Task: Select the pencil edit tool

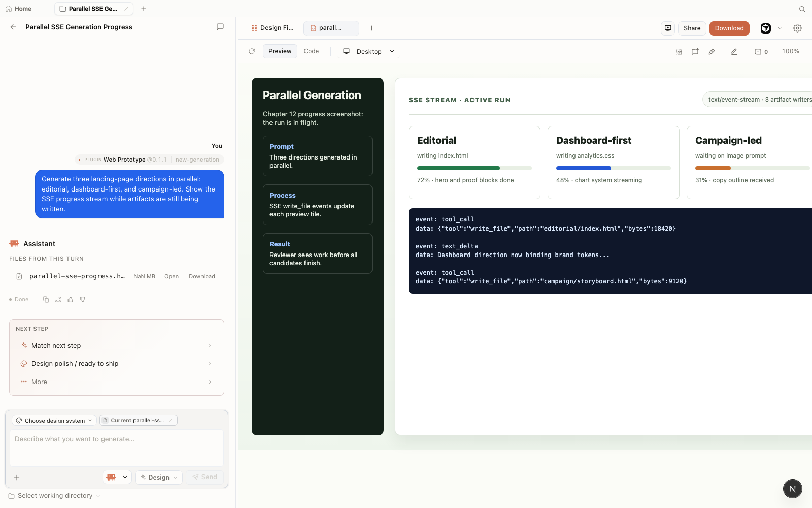Action: pos(734,52)
